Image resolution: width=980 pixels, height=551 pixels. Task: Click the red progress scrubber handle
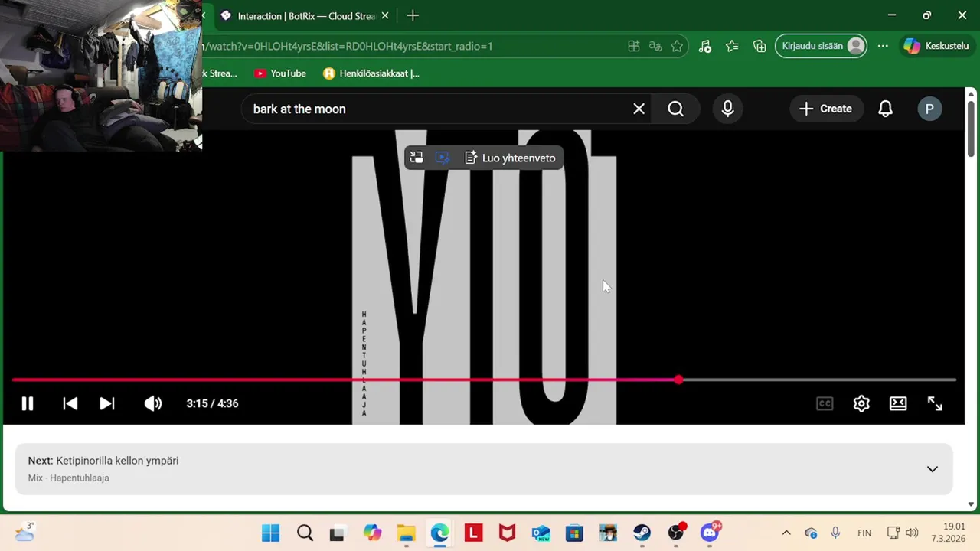[x=678, y=380]
